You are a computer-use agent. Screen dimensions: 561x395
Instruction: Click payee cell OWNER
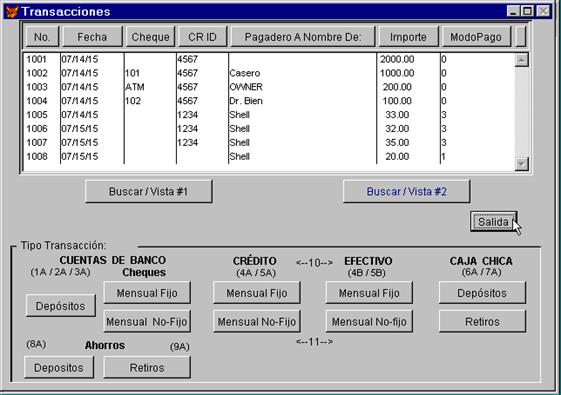[x=246, y=87]
